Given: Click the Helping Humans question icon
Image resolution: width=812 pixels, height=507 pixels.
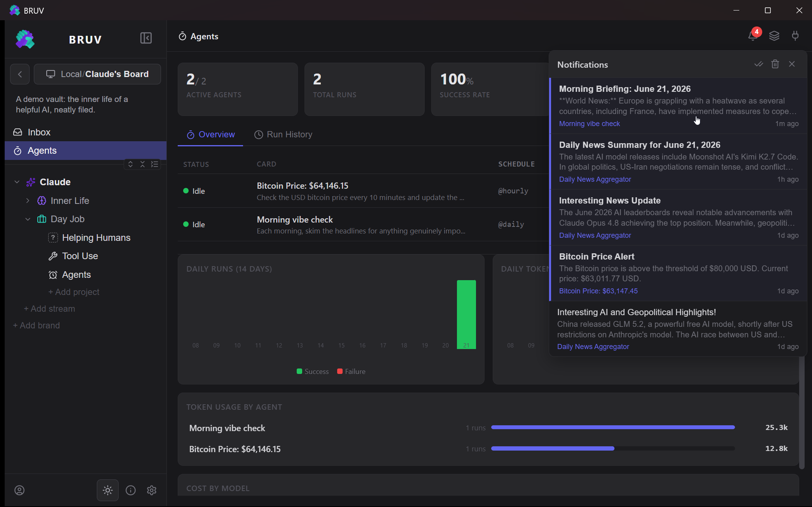Looking at the screenshot, I should click(x=53, y=238).
